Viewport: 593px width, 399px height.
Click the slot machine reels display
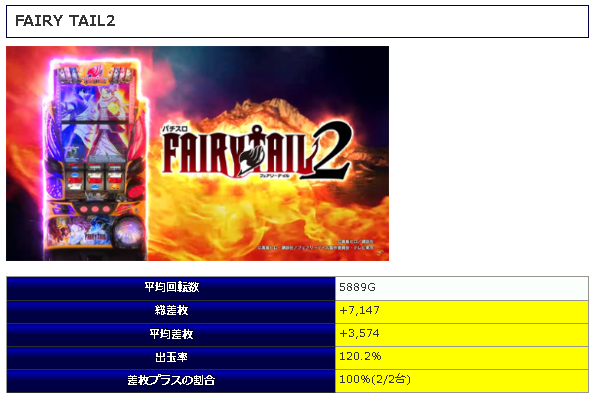click(x=95, y=178)
